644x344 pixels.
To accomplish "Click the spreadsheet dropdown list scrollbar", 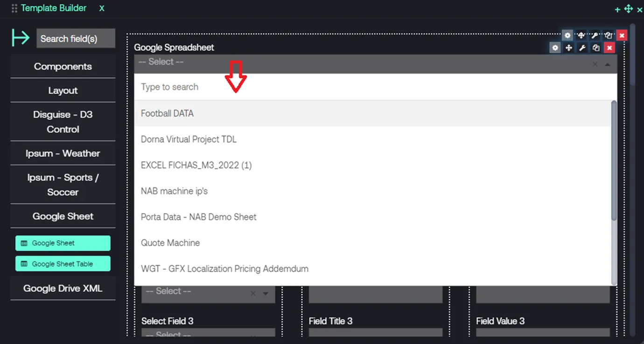I will click(614, 161).
